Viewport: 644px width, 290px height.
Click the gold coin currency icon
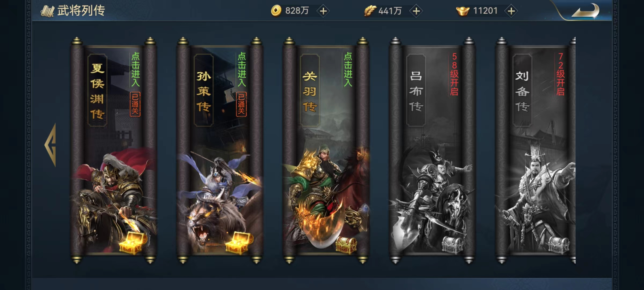(x=276, y=11)
